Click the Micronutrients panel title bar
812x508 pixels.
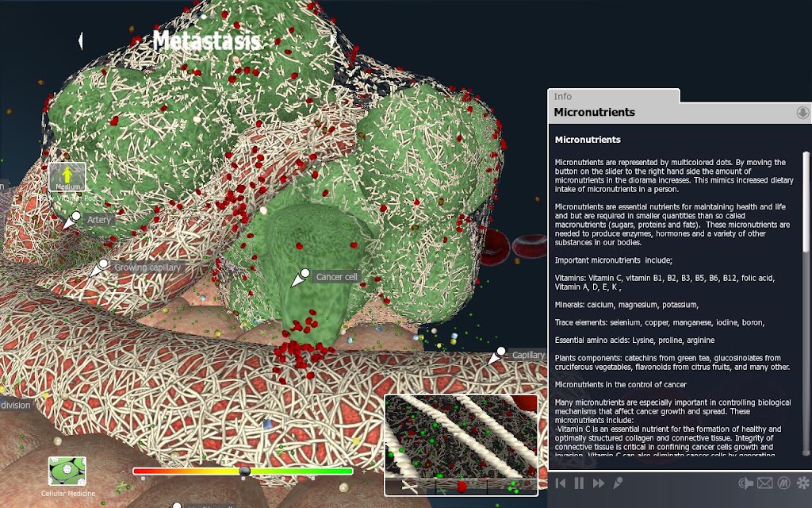tap(679, 113)
